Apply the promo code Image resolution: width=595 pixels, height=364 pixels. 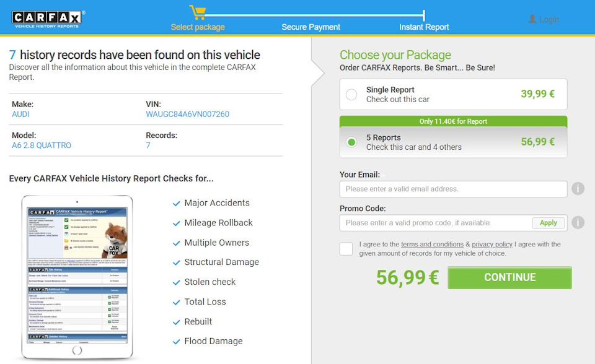[549, 223]
